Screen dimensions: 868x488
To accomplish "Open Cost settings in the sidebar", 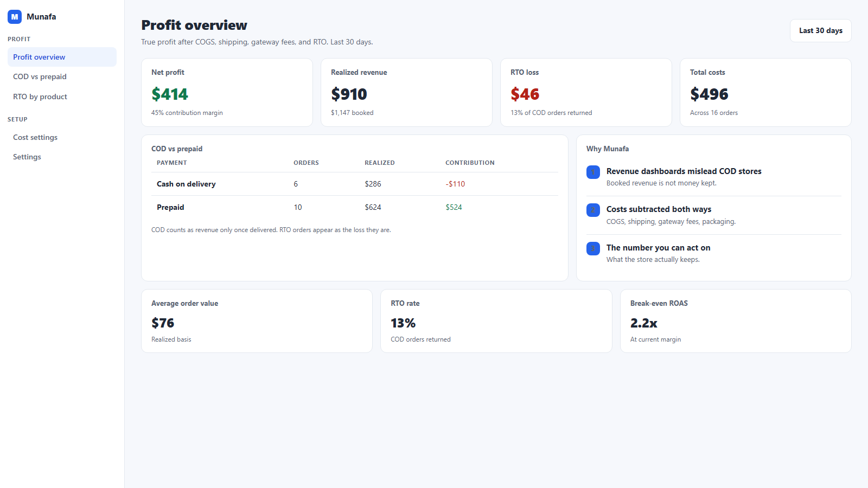I will click(x=62, y=137).
